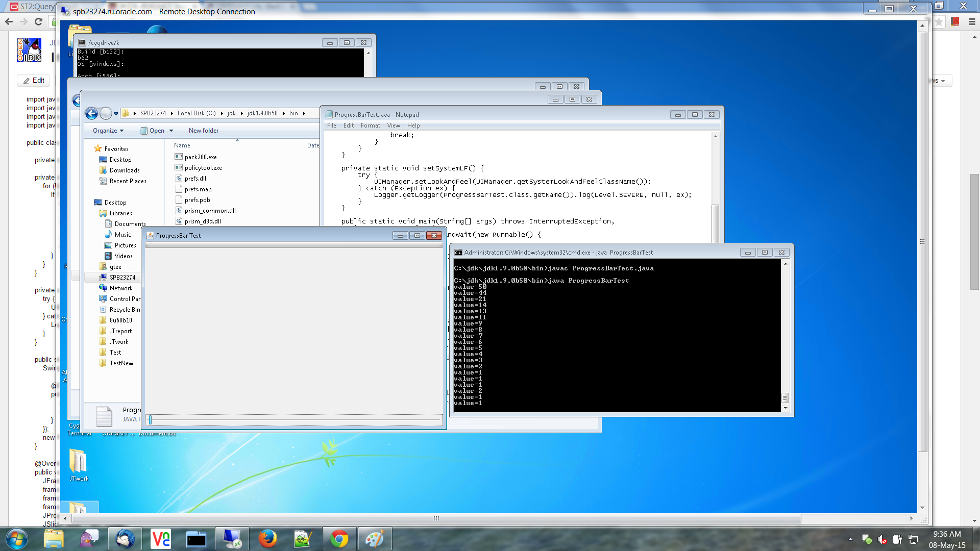Click the Edit button on the browser page
Screen dimensions: 980x551
click(34, 81)
